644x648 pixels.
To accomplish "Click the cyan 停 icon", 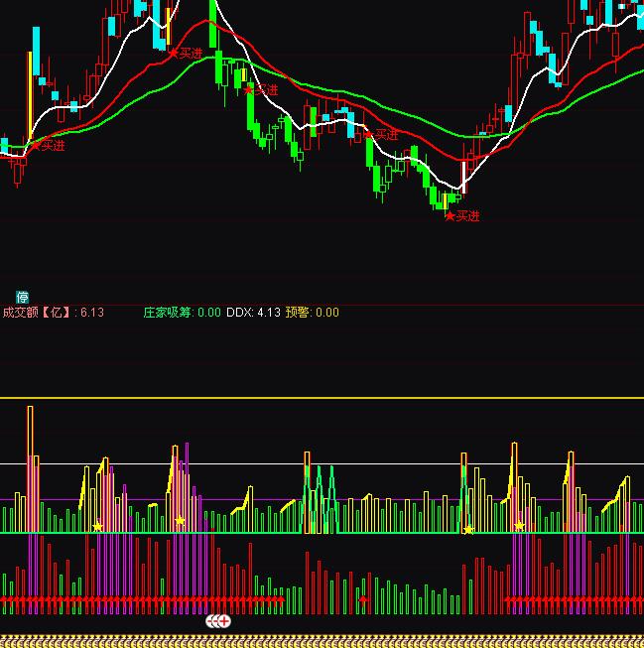I will [x=22, y=296].
